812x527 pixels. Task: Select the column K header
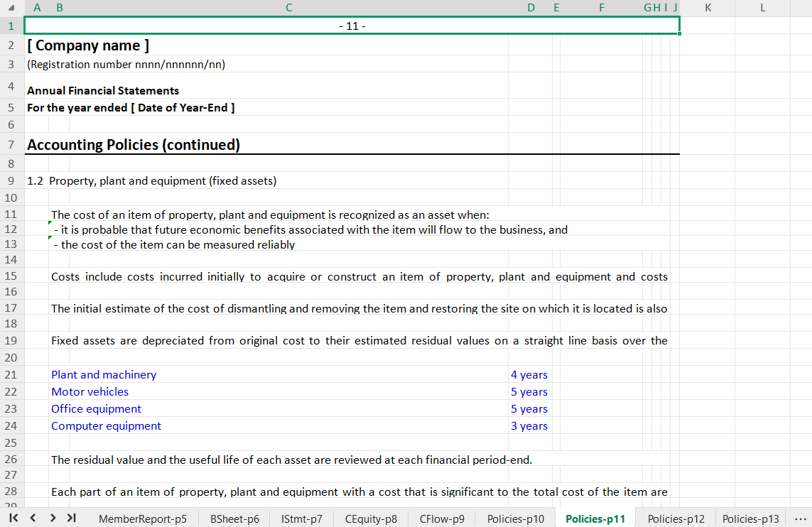point(708,8)
